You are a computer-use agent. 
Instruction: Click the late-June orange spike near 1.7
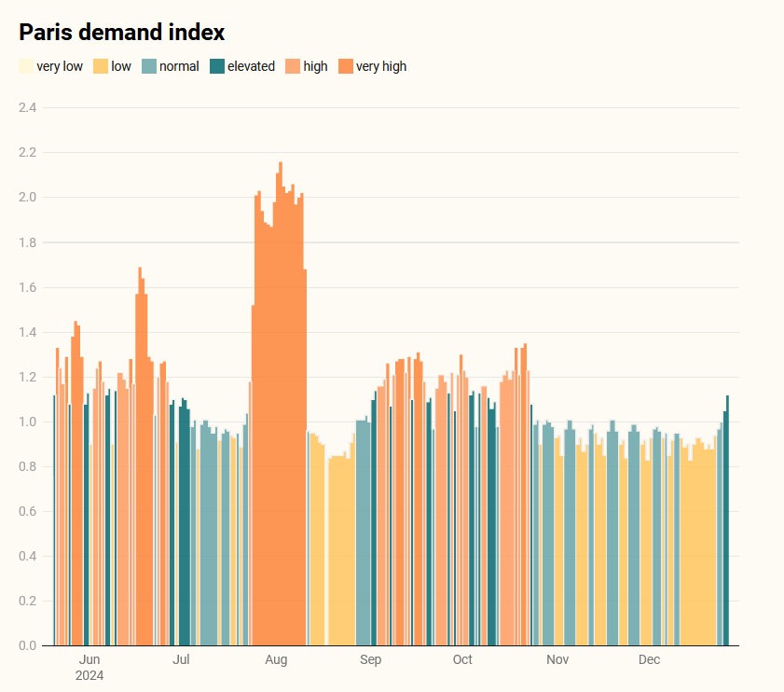click(140, 456)
